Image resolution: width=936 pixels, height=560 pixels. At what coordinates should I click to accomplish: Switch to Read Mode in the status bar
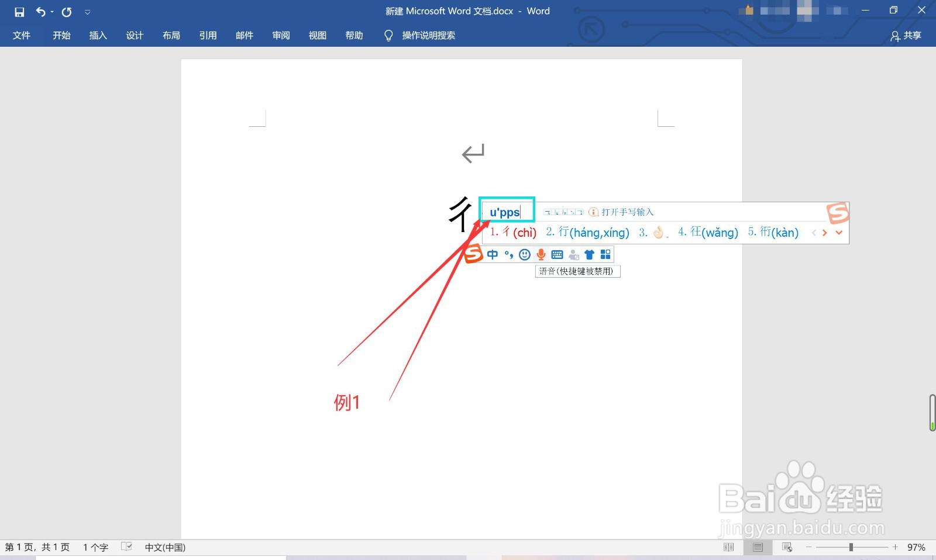pos(729,547)
